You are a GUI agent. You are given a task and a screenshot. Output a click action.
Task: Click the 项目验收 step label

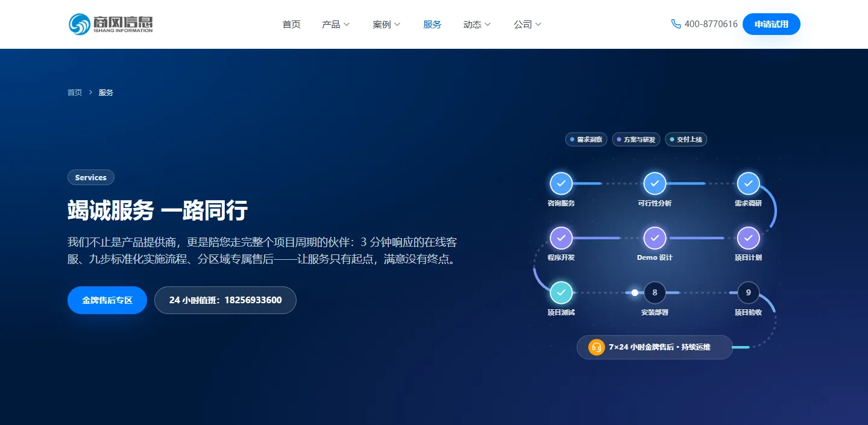click(748, 312)
